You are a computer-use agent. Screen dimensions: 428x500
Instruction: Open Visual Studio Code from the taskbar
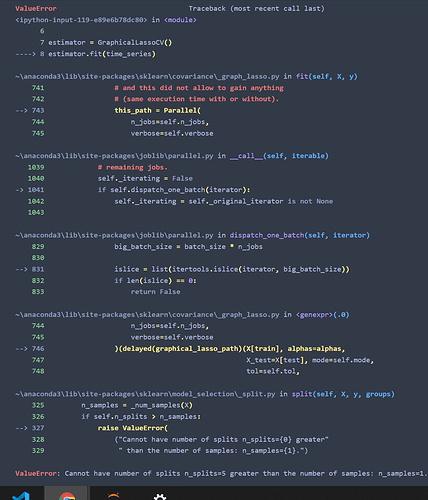coord(21,495)
